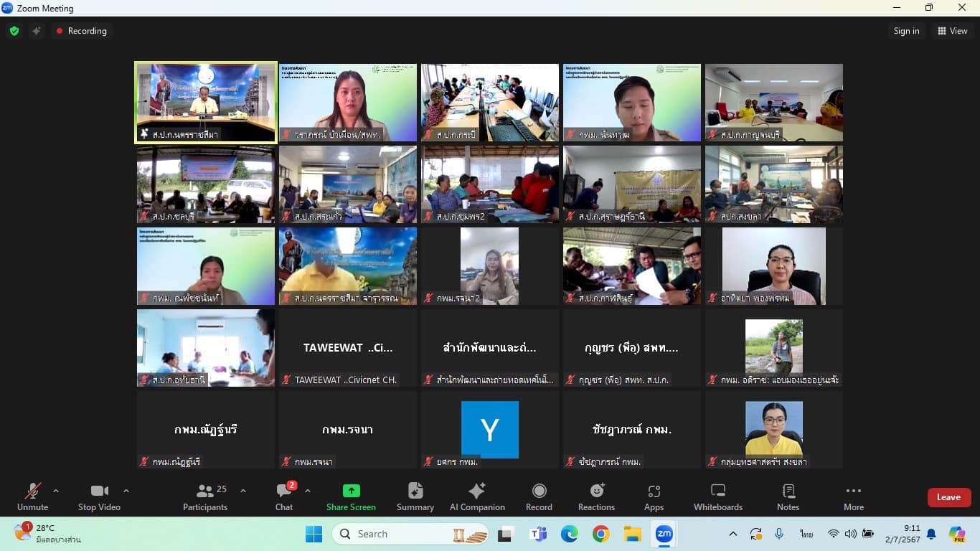The height and width of the screenshot is (551, 980).
Task: Open Task View on taskbar
Action: [506, 534]
